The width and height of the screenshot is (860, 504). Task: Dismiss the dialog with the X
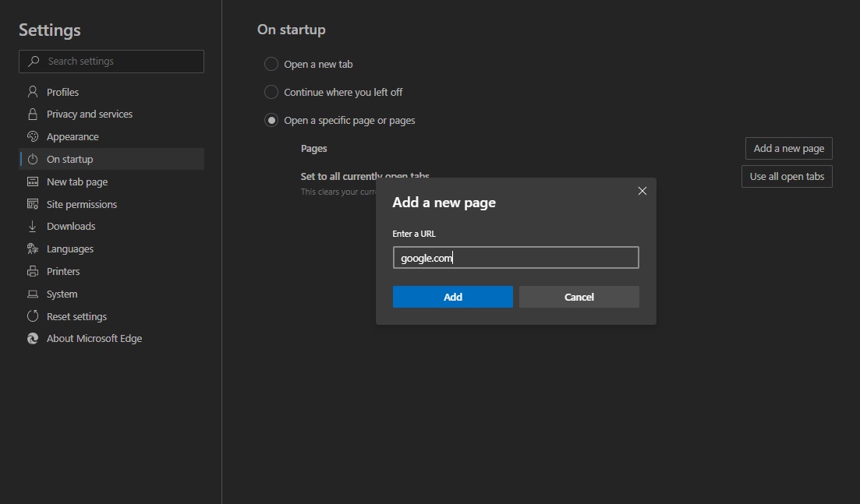pos(642,191)
